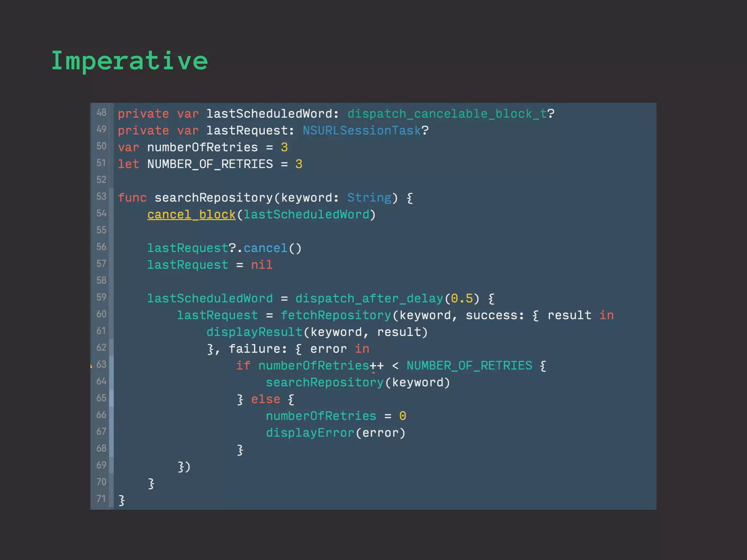Click 'let NUMBER_OF_RETRIES' constant on line 51

click(195, 164)
